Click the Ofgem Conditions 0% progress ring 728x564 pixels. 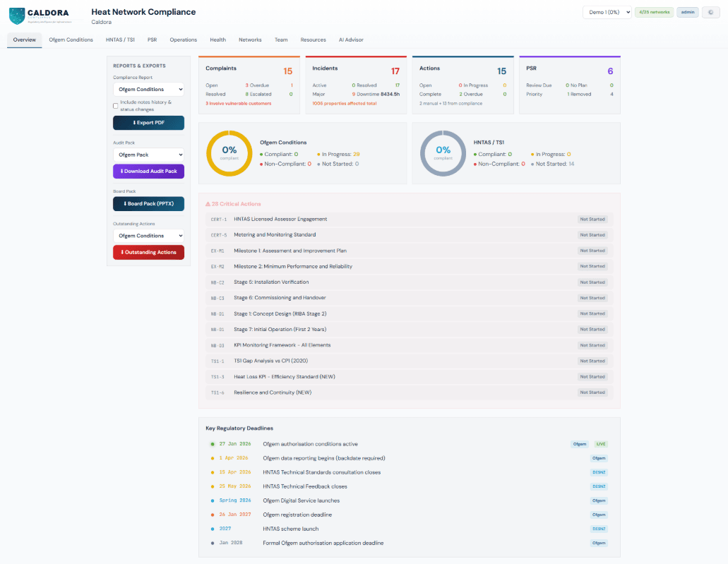pyautogui.click(x=229, y=153)
